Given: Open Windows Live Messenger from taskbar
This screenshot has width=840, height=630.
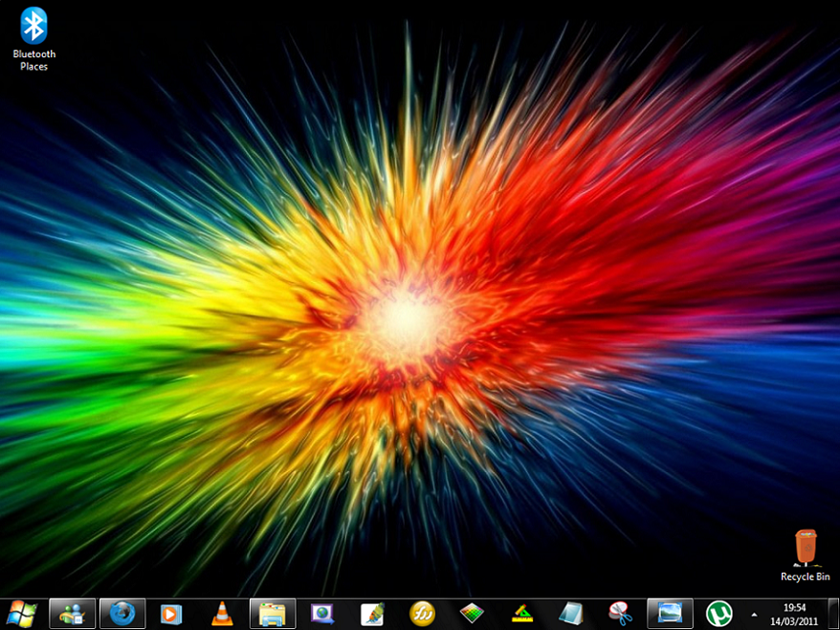Looking at the screenshot, I should coord(73,614).
